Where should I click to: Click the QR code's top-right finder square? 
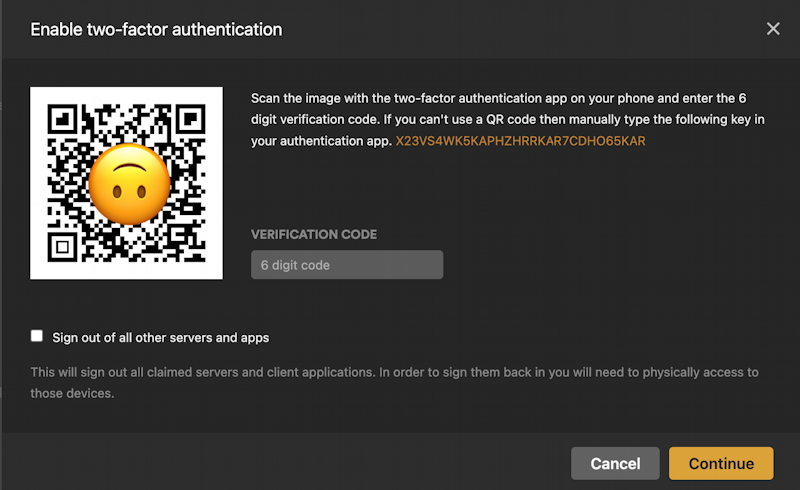pyautogui.click(x=190, y=120)
